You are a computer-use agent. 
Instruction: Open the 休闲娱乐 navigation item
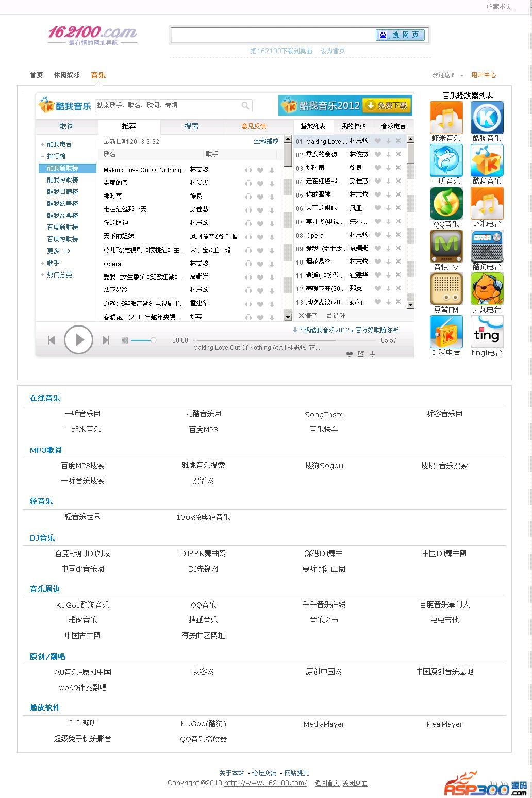point(67,75)
